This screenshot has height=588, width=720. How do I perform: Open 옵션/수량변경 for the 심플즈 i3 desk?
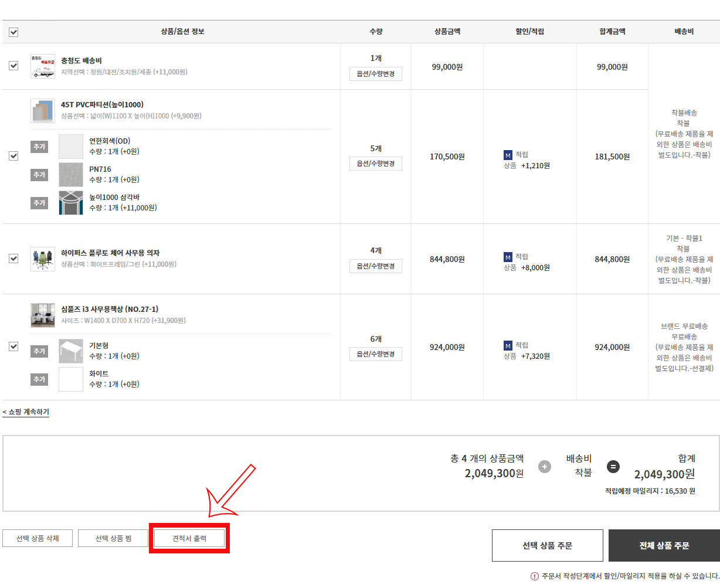[x=376, y=354]
